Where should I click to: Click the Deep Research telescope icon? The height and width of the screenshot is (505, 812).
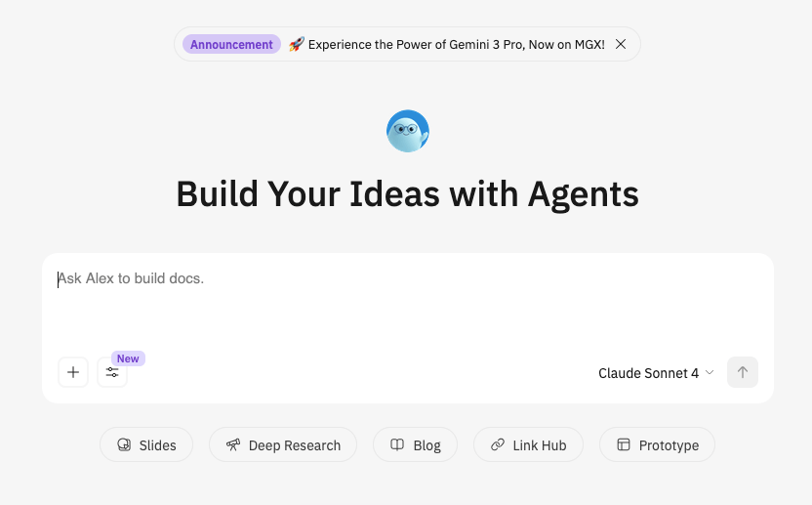pos(233,445)
